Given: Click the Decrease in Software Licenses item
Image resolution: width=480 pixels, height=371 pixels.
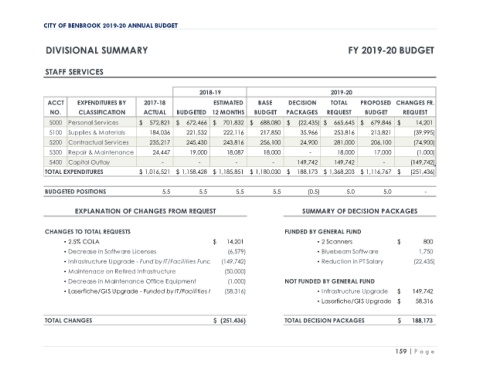Looking at the screenshot, I should (x=110, y=252).
